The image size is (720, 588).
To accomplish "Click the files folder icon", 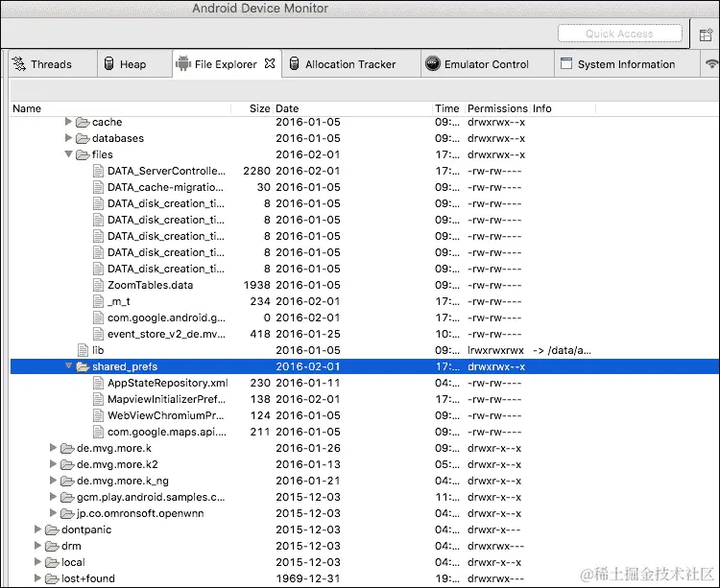I will [x=83, y=154].
